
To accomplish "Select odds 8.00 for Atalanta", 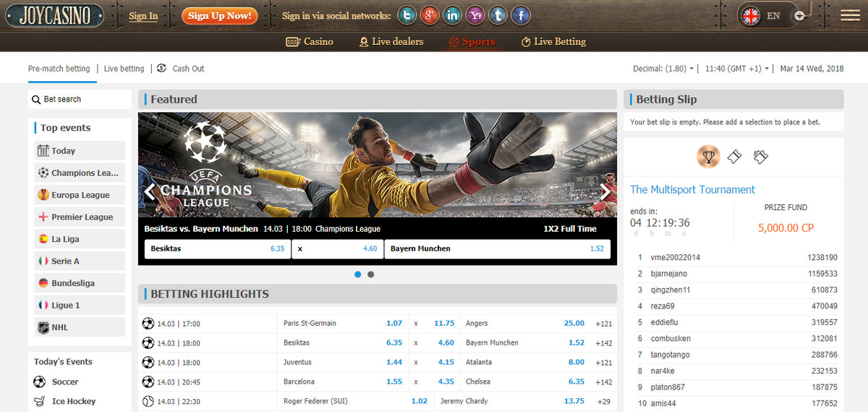I will click(576, 363).
